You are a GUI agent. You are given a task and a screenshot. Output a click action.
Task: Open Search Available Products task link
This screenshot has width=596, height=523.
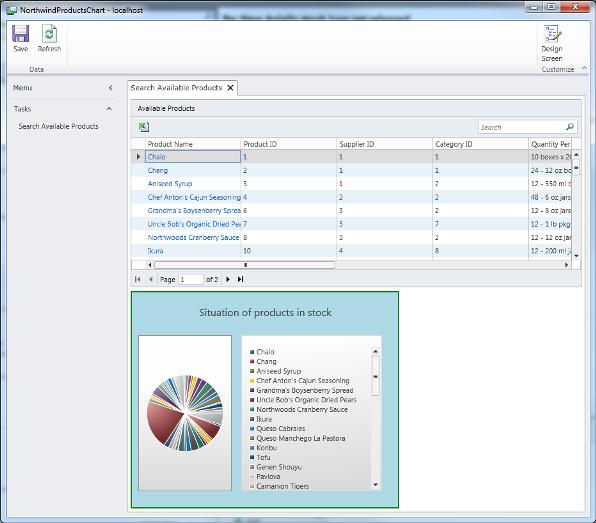click(59, 126)
